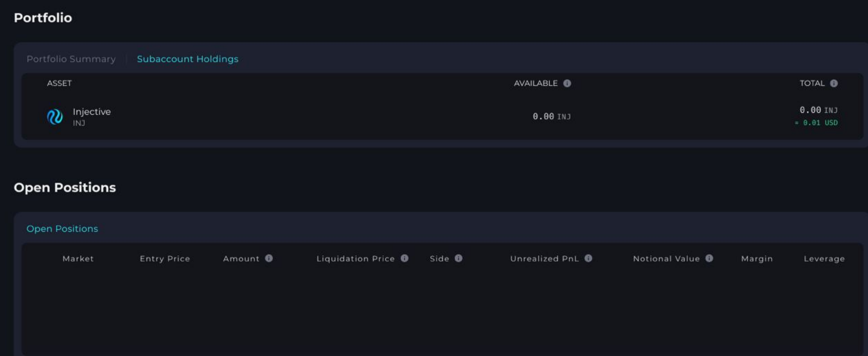The height and width of the screenshot is (356, 868).
Task: Select the Subaccount Holdings tab
Action: click(x=187, y=59)
